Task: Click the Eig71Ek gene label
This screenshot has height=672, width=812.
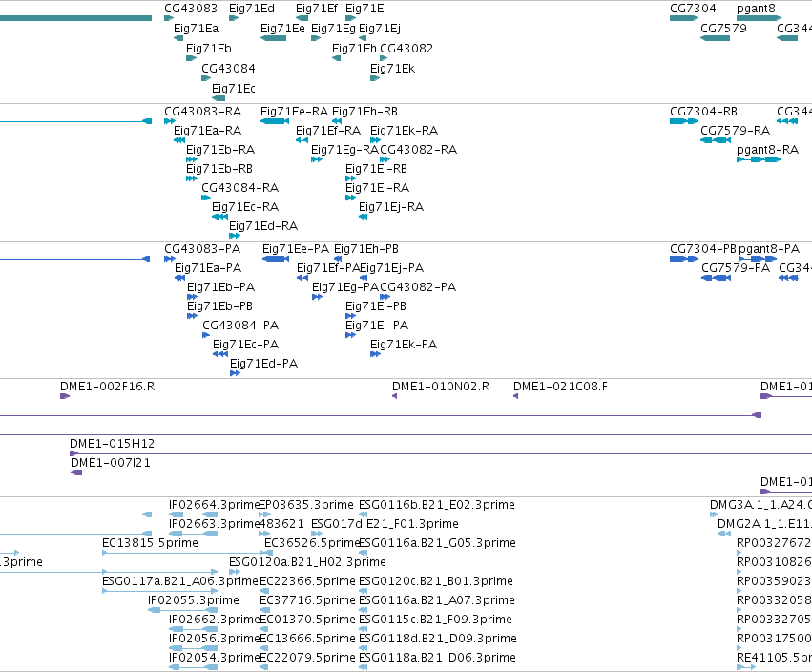Action: [392, 69]
